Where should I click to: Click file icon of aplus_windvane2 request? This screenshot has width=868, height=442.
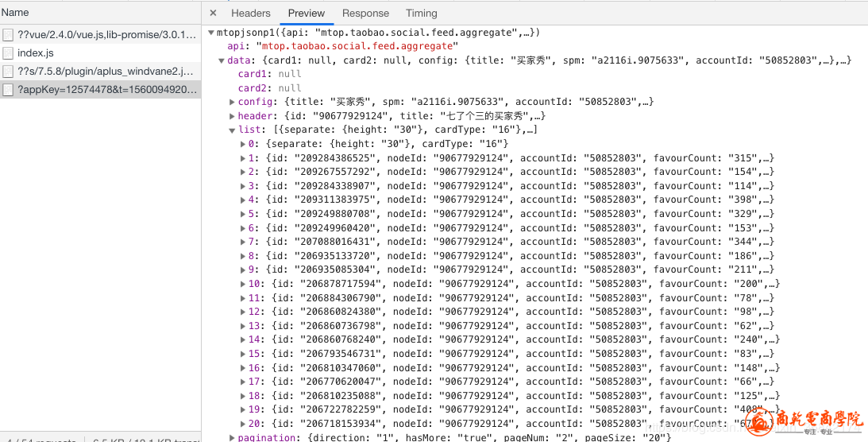[8, 72]
